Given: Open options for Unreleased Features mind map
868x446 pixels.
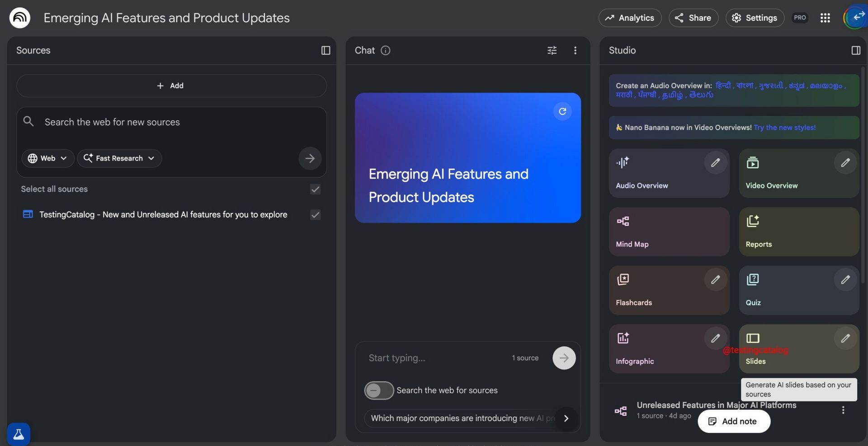Looking at the screenshot, I should [843, 410].
